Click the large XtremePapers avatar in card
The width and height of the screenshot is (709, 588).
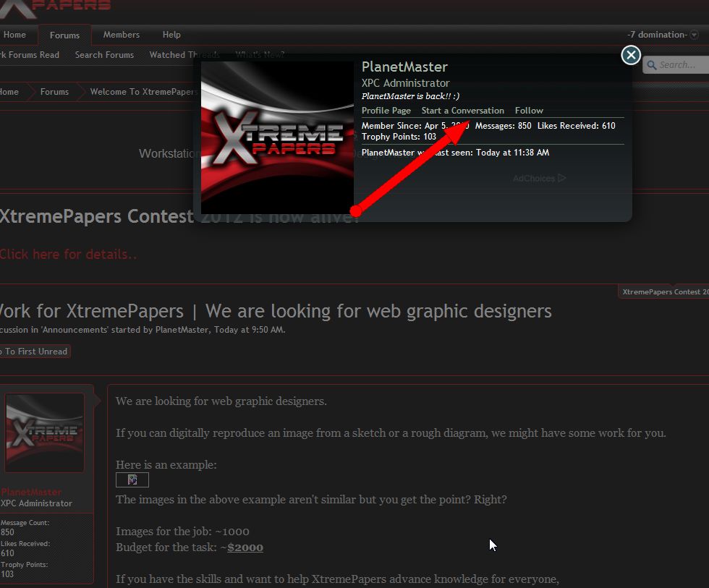(277, 138)
